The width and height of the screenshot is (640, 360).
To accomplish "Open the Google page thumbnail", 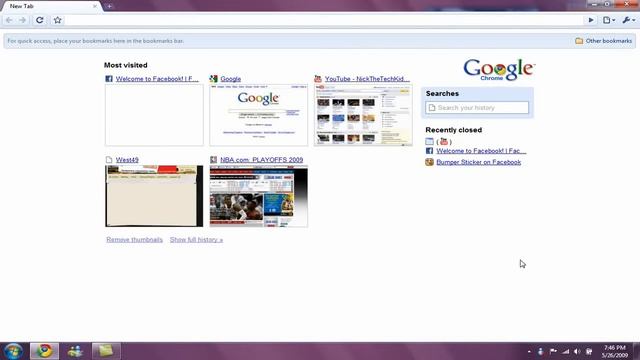I will point(259,115).
